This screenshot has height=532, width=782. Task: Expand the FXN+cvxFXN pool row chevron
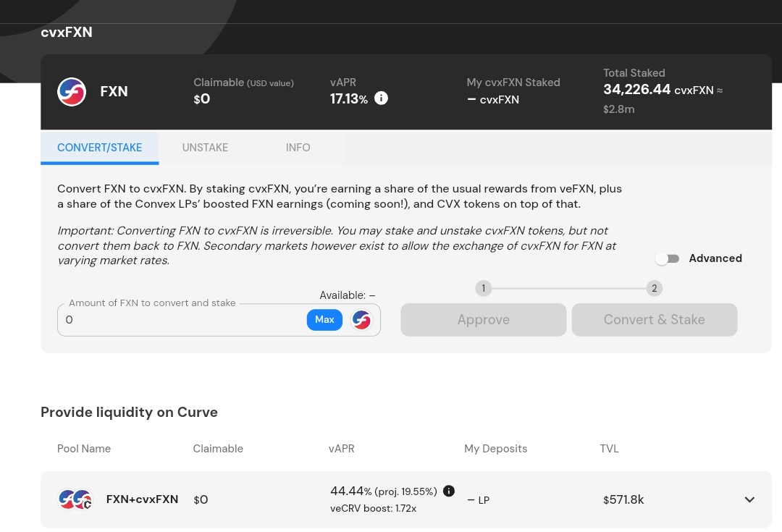point(749,499)
